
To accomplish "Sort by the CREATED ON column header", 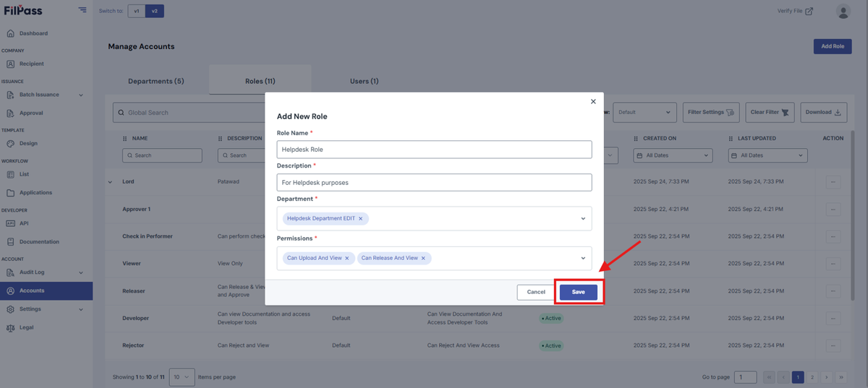I will coord(660,138).
